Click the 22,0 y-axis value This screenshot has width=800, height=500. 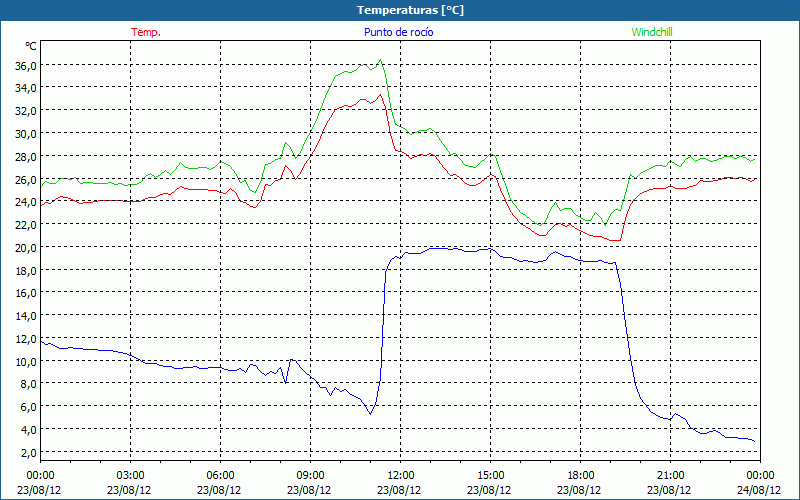27,224
